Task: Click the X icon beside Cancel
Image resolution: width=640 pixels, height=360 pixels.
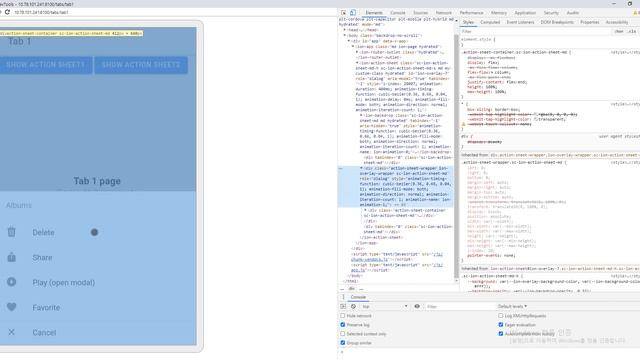Action: [11, 332]
